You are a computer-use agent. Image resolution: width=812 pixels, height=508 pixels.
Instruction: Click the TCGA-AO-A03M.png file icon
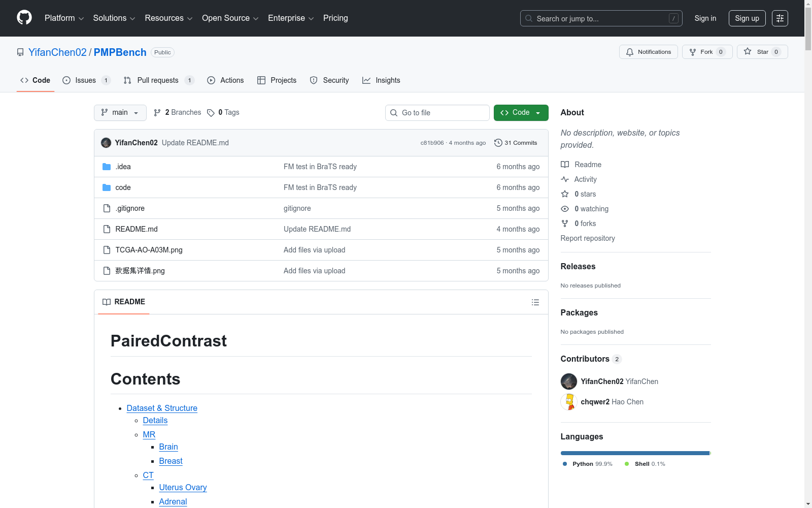[107, 250]
